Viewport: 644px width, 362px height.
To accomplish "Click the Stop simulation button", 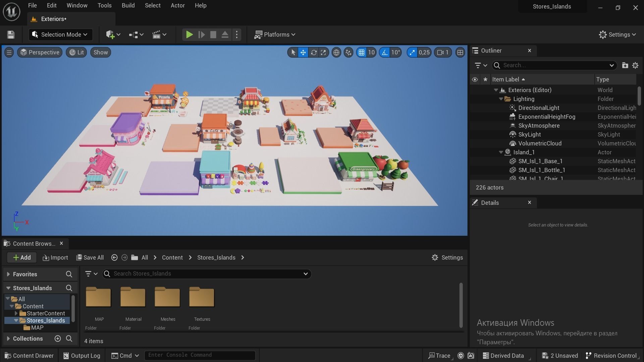I will pos(213,35).
